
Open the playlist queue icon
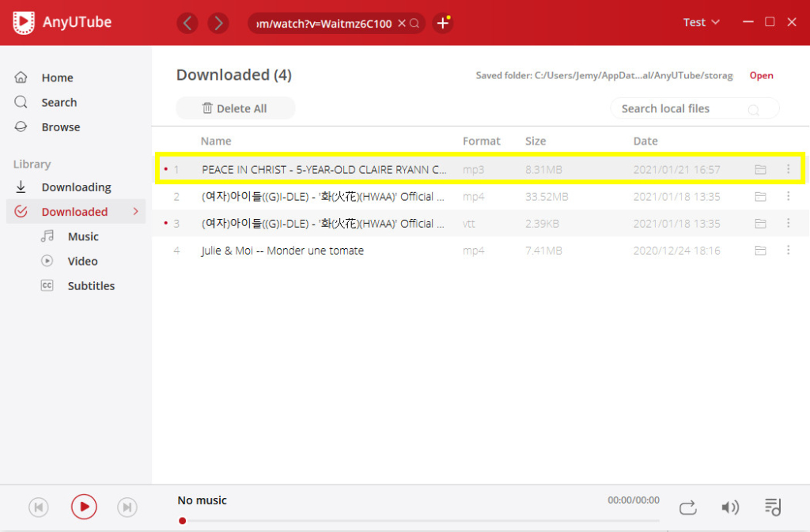(x=773, y=507)
